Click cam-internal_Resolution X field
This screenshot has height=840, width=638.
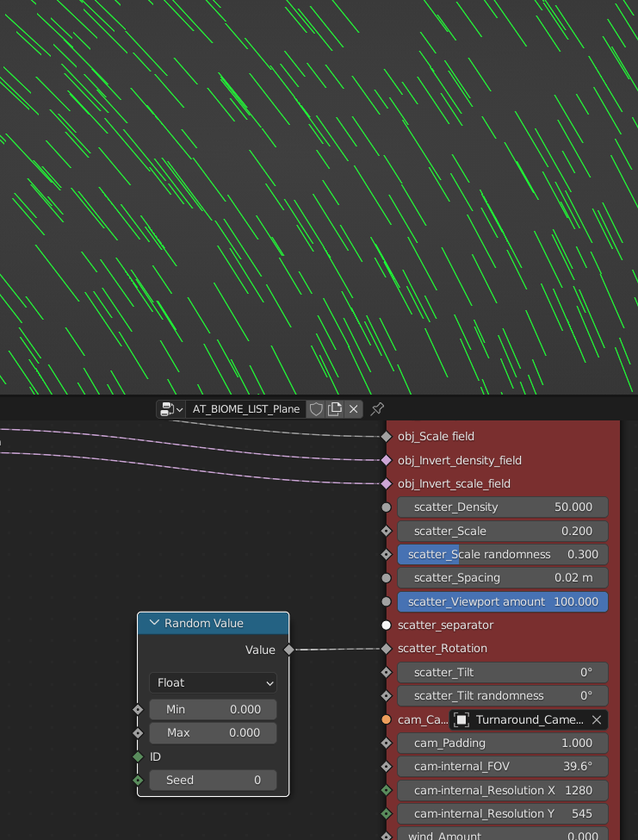coord(503,790)
